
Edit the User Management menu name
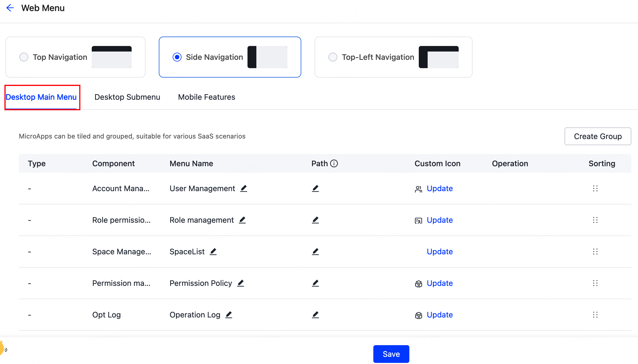244,189
